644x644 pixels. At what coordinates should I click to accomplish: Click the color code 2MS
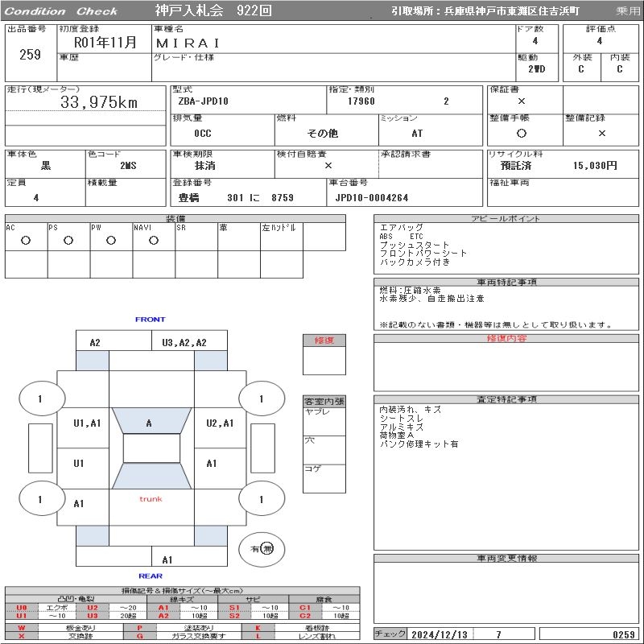[x=128, y=166]
